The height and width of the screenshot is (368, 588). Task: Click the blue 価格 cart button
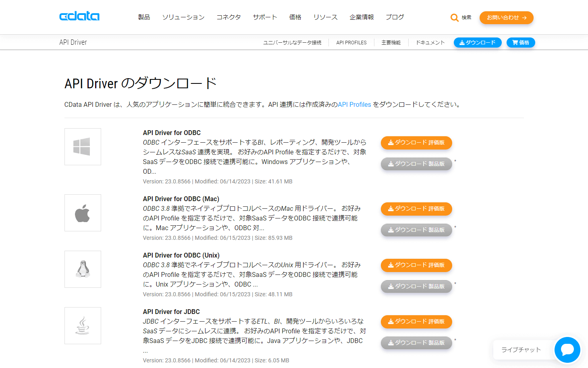point(521,43)
